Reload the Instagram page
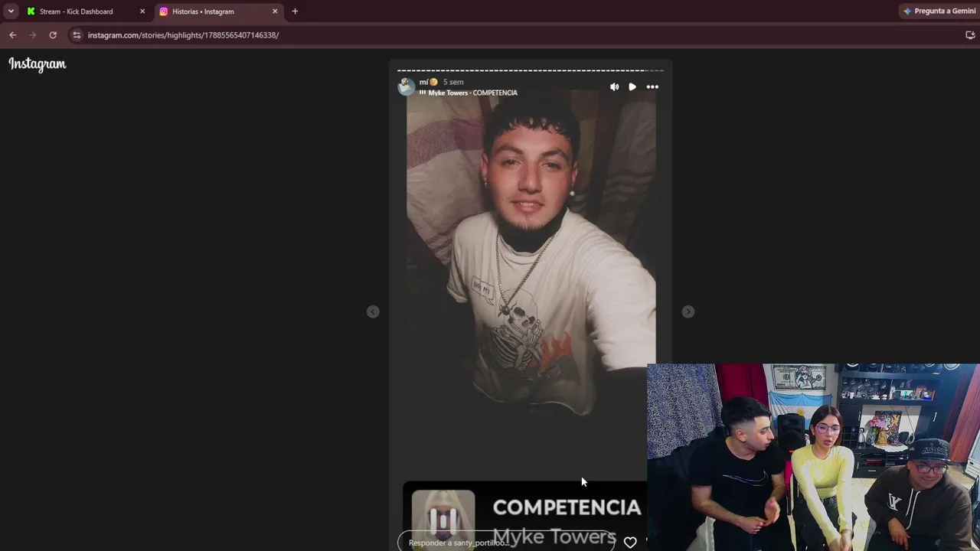 click(x=53, y=35)
